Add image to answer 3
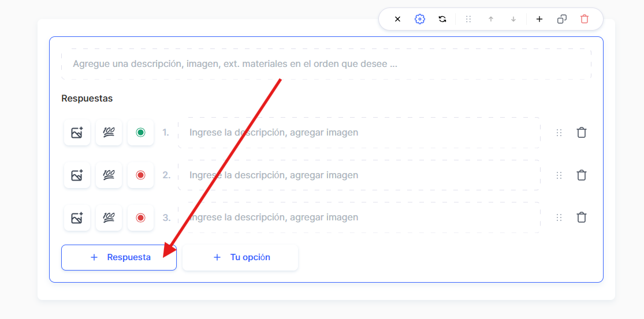 (x=77, y=217)
